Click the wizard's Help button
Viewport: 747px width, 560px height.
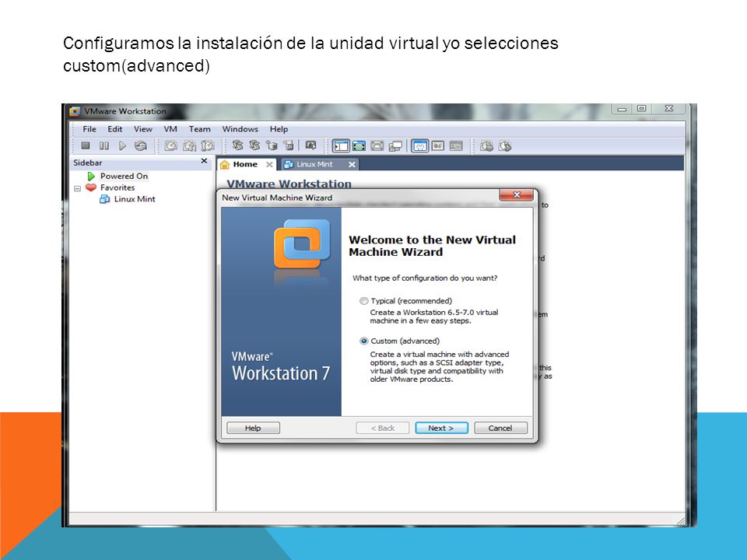click(253, 428)
